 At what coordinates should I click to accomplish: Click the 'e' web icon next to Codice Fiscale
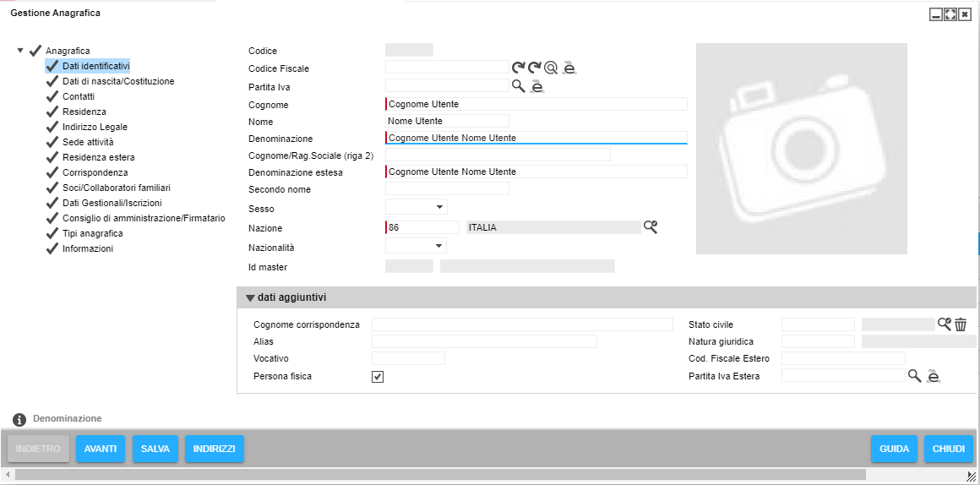[570, 68]
